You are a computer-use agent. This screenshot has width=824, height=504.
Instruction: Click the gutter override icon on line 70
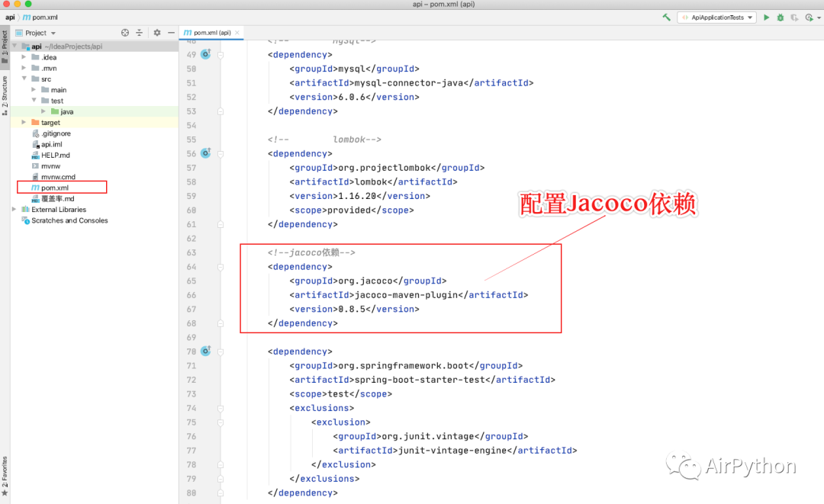[205, 351]
